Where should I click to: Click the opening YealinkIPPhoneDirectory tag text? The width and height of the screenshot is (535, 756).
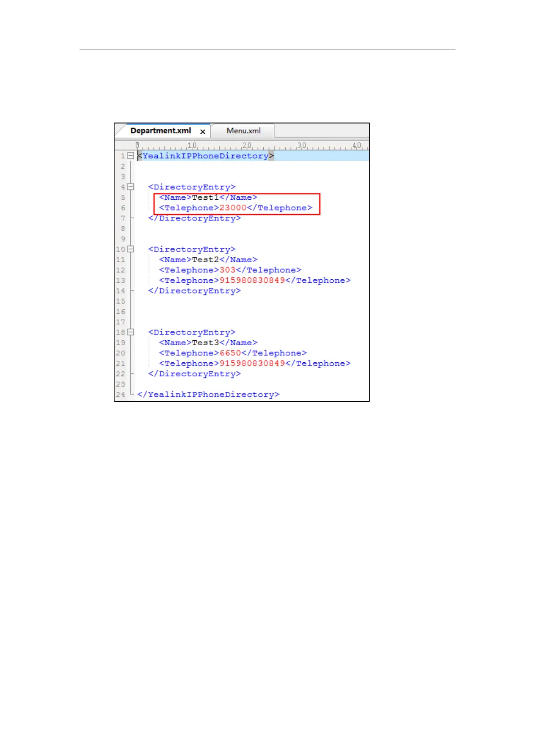206,156
